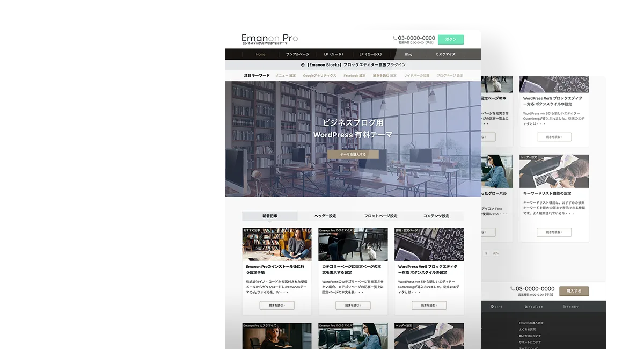Open Home in the navigation bar
Screen dimensions: 644x349
[260, 54]
